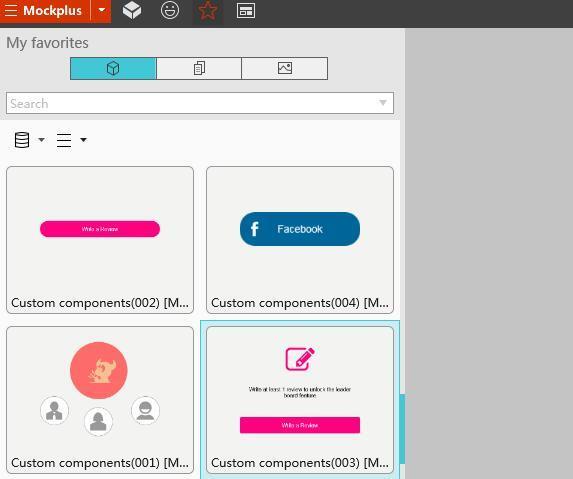The image size is (573, 479).
Task: Switch to favorite components tab
Action: point(113,68)
